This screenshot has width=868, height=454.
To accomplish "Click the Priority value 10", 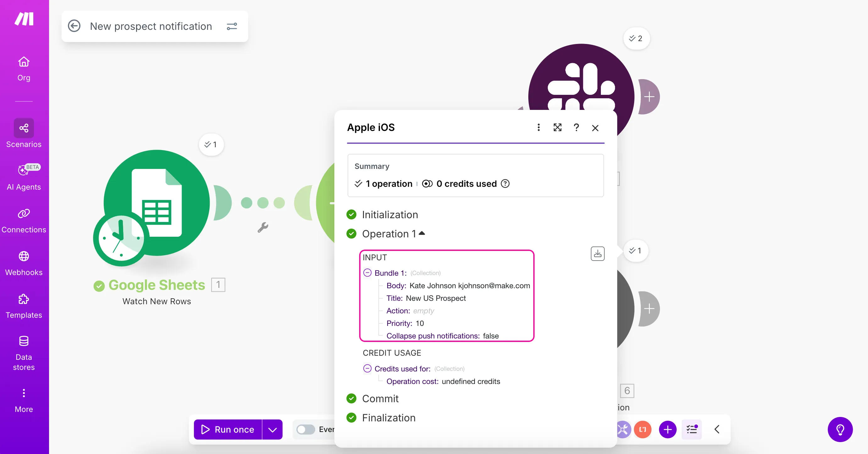I will (x=420, y=323).
